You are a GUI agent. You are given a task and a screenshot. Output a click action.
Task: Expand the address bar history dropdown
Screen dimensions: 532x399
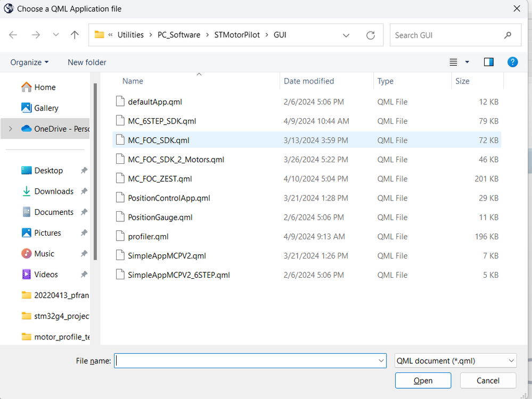coord(346,35)
